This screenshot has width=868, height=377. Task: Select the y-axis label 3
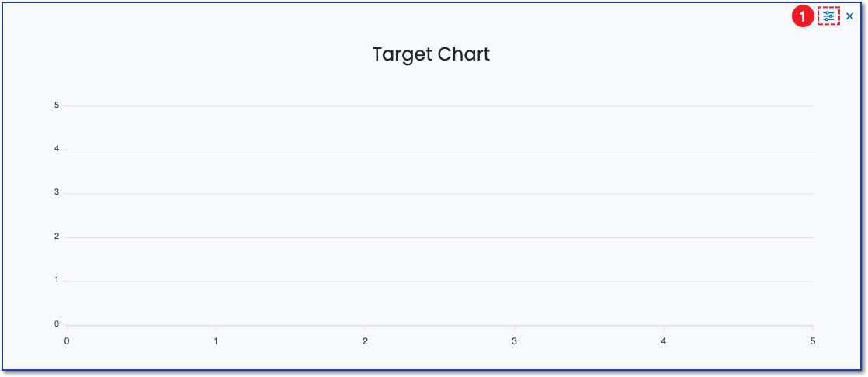pos(57,192)
